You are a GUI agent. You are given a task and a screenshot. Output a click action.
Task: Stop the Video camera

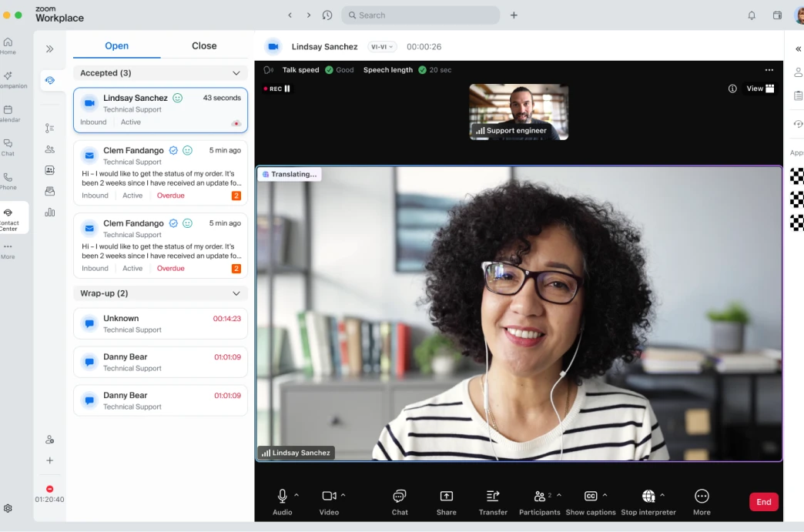click(x=329, y=502)
